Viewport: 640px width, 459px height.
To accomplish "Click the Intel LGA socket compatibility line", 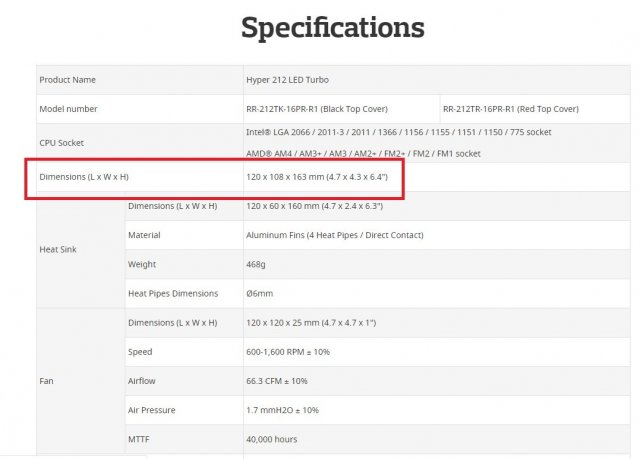I will (x=398, y=132).
